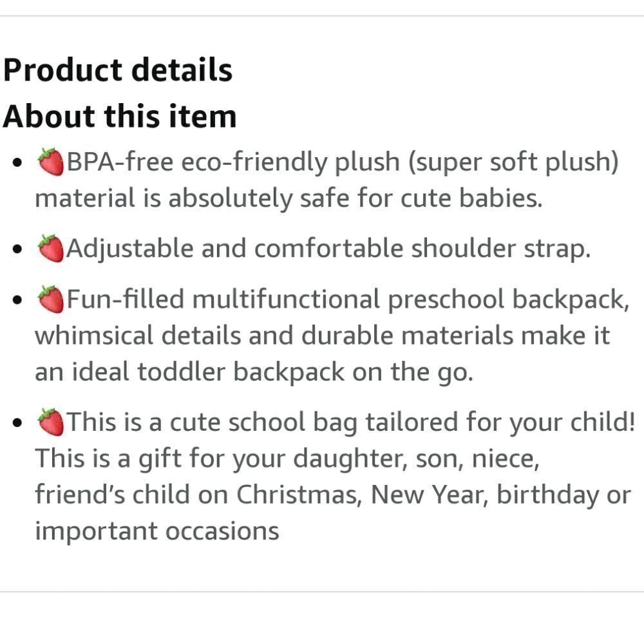Select the About this item heading
The image size is (644, 644).
pyautogui.click(x=120, y=116)
